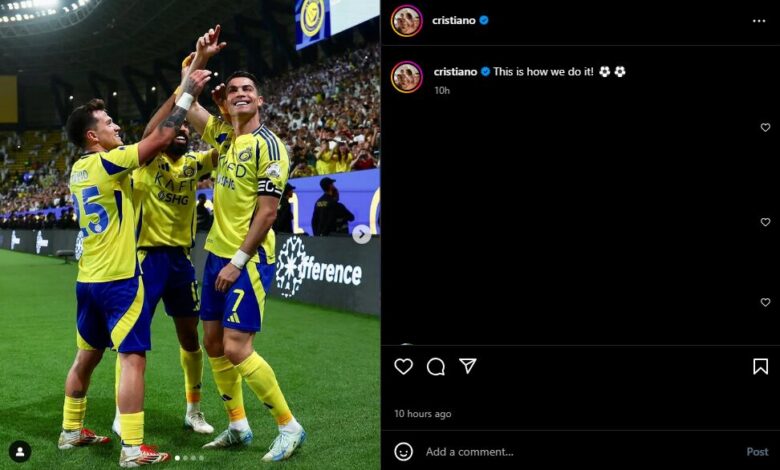Image resolution: width=780 pixels, height=470 pixels.
Task: Open the three-dots more options menu
Action: [759, 21]
